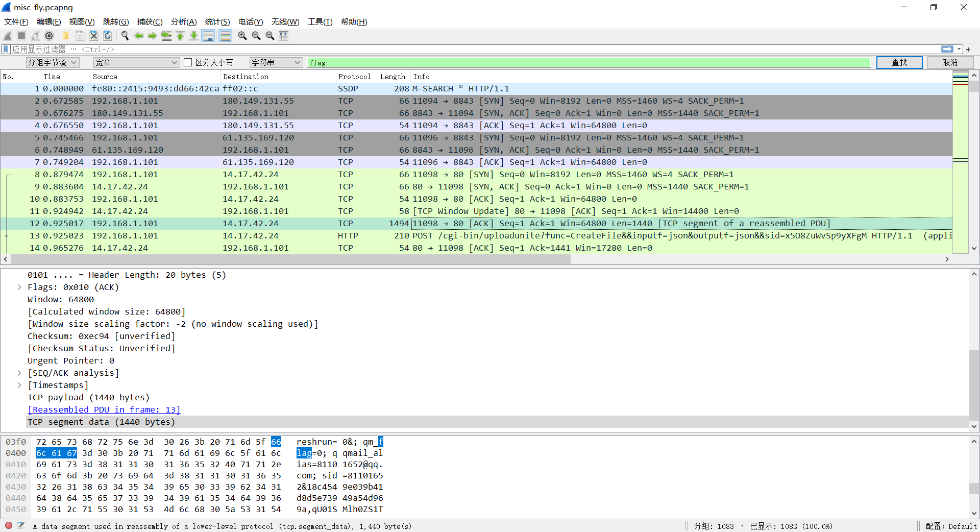Viewport: 980px width, 532px height.
Task: Open the 分析(A) analyze menu
Action: 184,22
